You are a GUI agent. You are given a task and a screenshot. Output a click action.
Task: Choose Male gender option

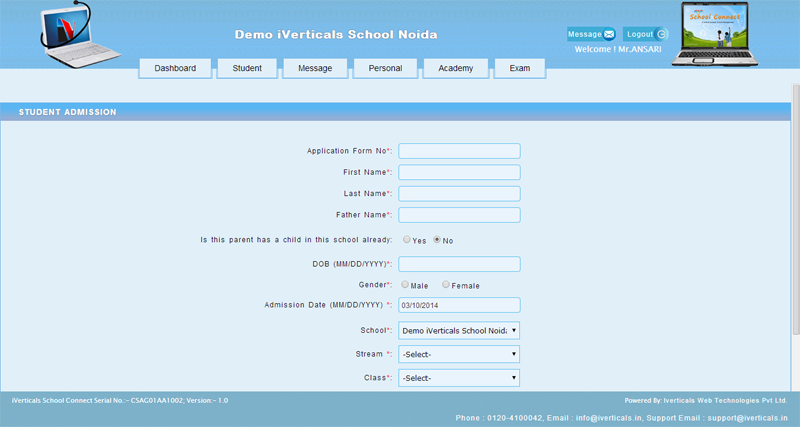(x=405, y=285)
